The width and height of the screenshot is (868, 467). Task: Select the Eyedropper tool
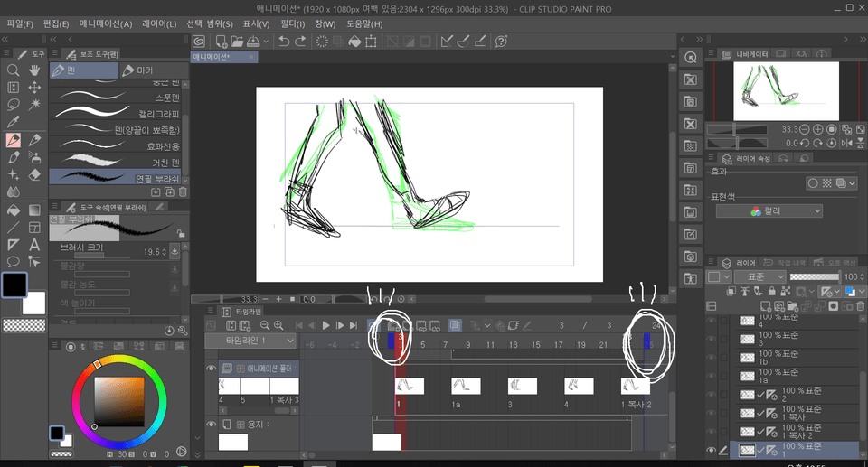[13, 122]
